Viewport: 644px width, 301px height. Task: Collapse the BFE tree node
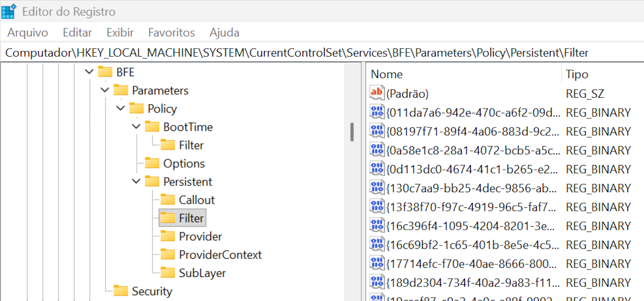click(x=89, y=72)
